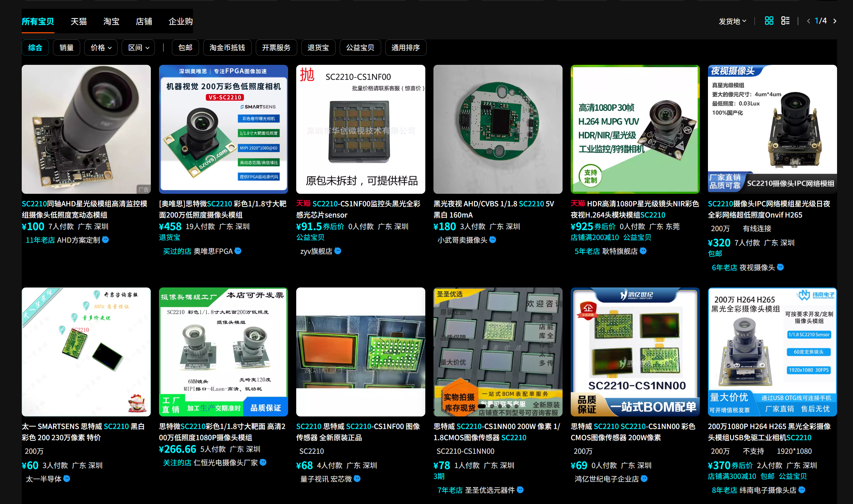Go to next results page arrow
This screenshot has width=853, height=504.
pyautogui.click(x=835, y=21)
